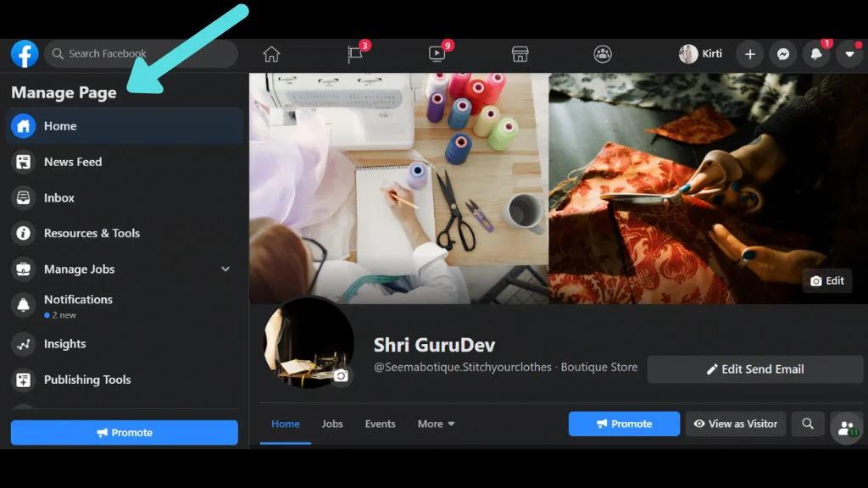Screen dimensions: 868x488
Task: Click the sidebar Promote button
Action: tap(125, 433)
